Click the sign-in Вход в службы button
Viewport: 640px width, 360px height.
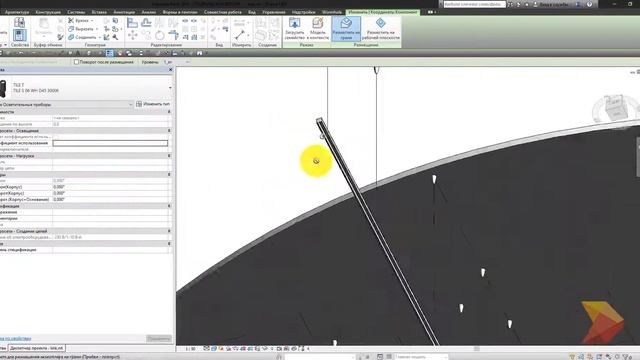click(552, 4)
